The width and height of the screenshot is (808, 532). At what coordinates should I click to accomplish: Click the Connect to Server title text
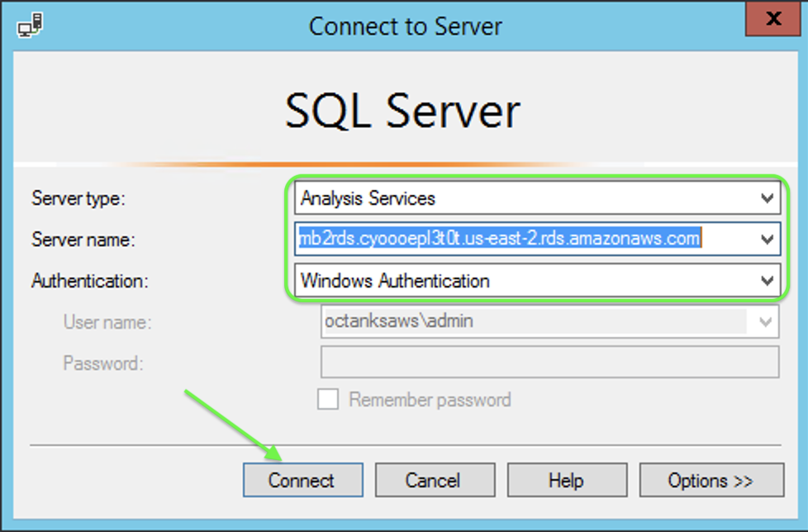tap(406, 26)
